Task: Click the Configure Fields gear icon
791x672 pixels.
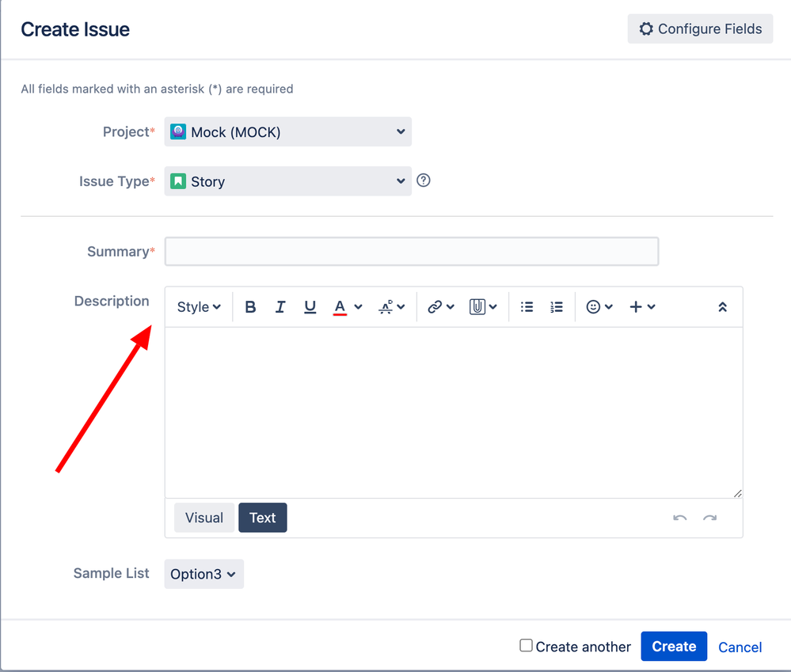Action: pyautogui.click(x=646, y=29)
